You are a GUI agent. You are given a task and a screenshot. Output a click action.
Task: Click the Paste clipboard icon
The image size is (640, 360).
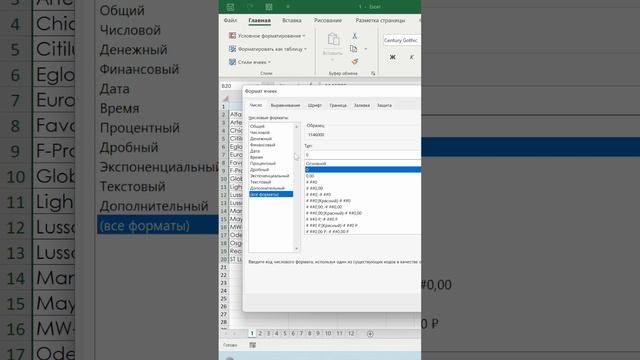click(333, 39)
